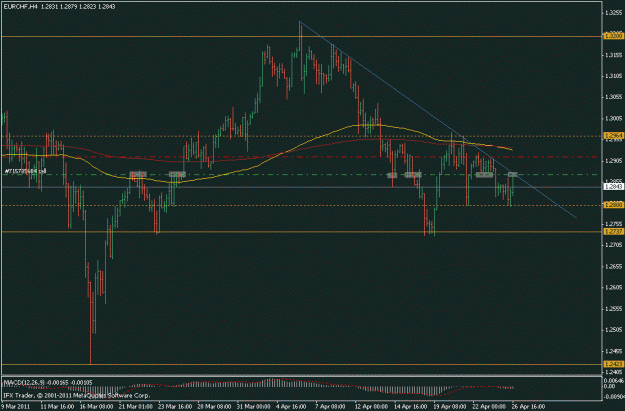The height and width of the screenshot is (411, 625).
Task: Click the 1.3155 price scale value
Action: pos(613,55)
